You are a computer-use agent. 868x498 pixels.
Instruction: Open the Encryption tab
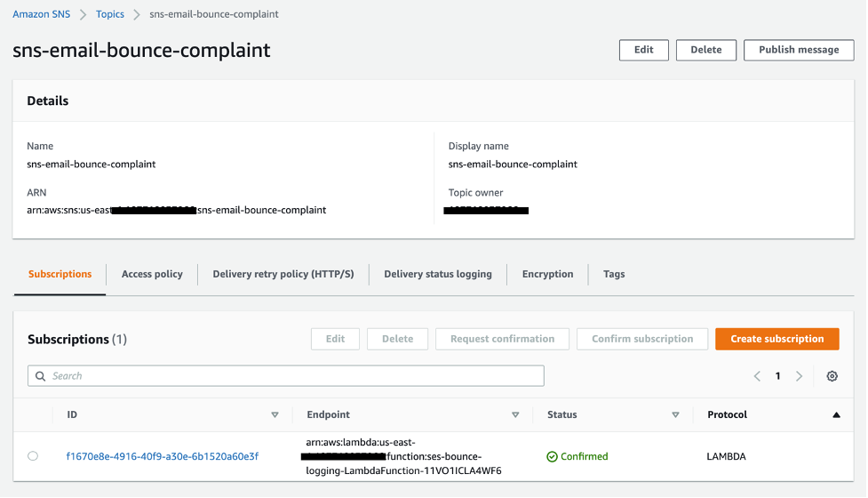[547, 274]
